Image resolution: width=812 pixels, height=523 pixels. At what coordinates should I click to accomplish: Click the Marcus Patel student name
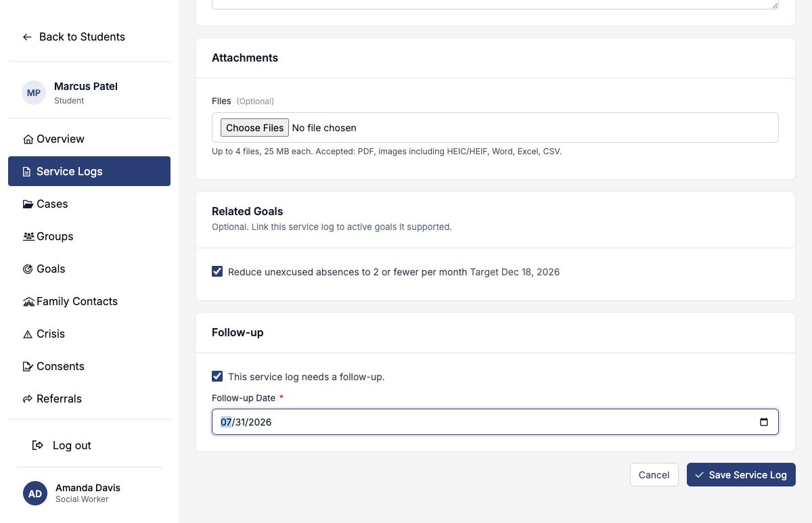coord(86,87)
